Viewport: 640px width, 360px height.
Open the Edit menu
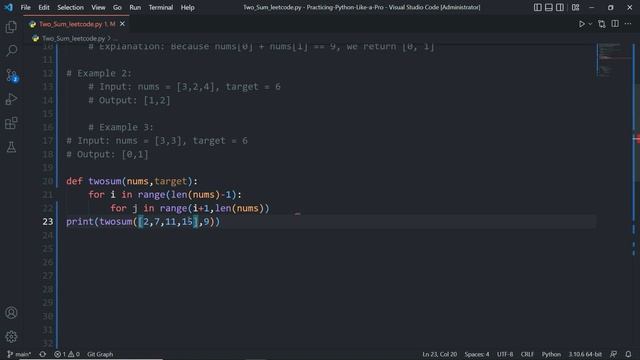pos(44,7)
